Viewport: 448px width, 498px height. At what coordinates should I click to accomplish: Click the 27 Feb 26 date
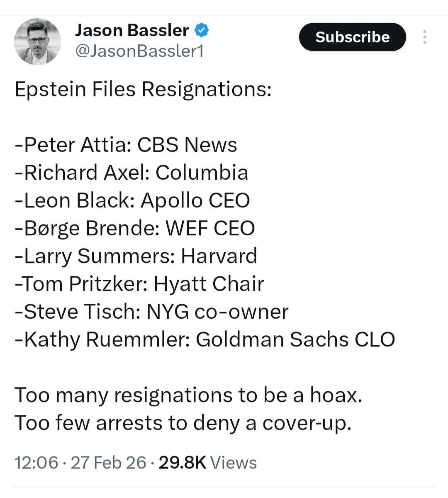109,462
